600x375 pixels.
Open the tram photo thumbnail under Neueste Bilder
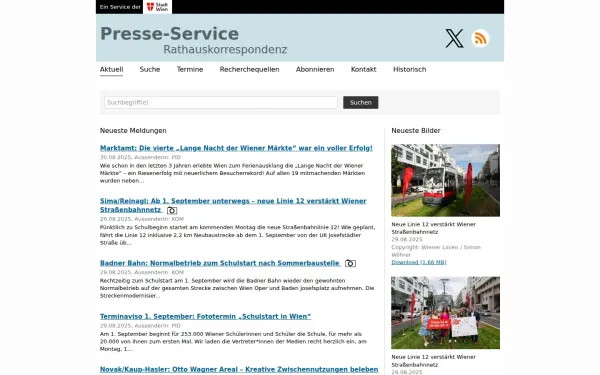445,180
